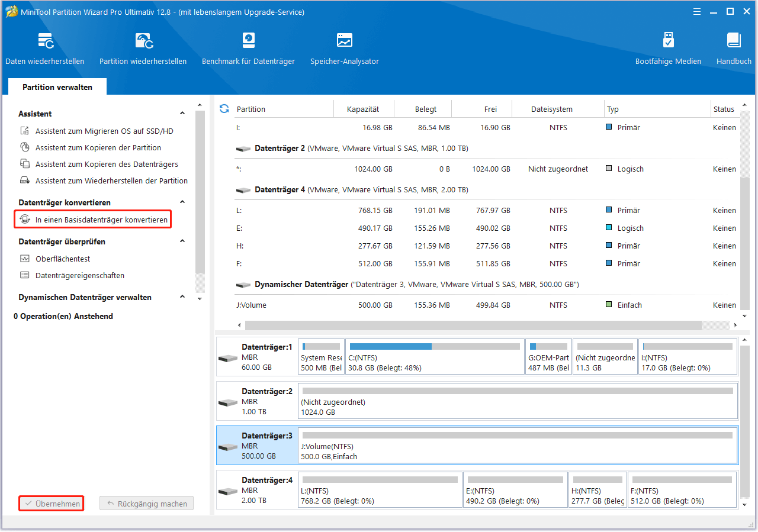Select the L: partition row in list
The height and width of the screenshot is (532, 758).
click(486, 211)
